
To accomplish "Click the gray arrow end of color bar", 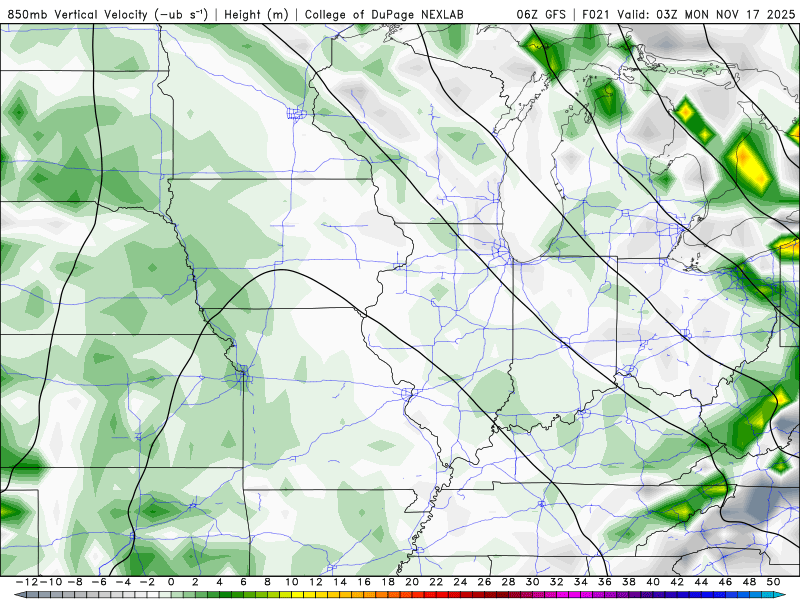I will pyautogui.click(x=19, y=595).
